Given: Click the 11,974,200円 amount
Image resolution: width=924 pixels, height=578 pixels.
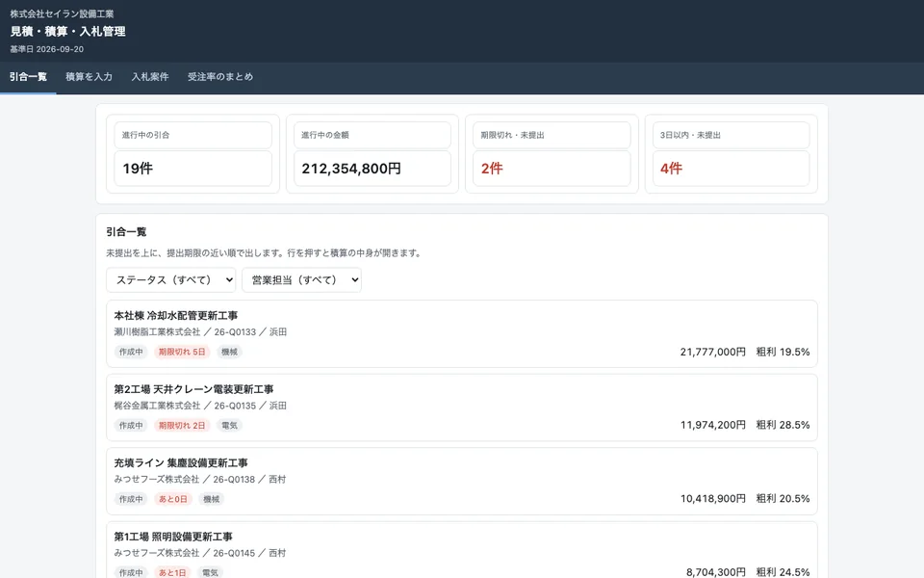Looking at the screenshot, I should coord(713,425).
